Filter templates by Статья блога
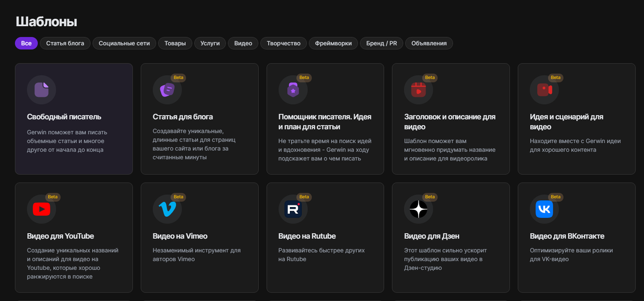 (65, 43)
